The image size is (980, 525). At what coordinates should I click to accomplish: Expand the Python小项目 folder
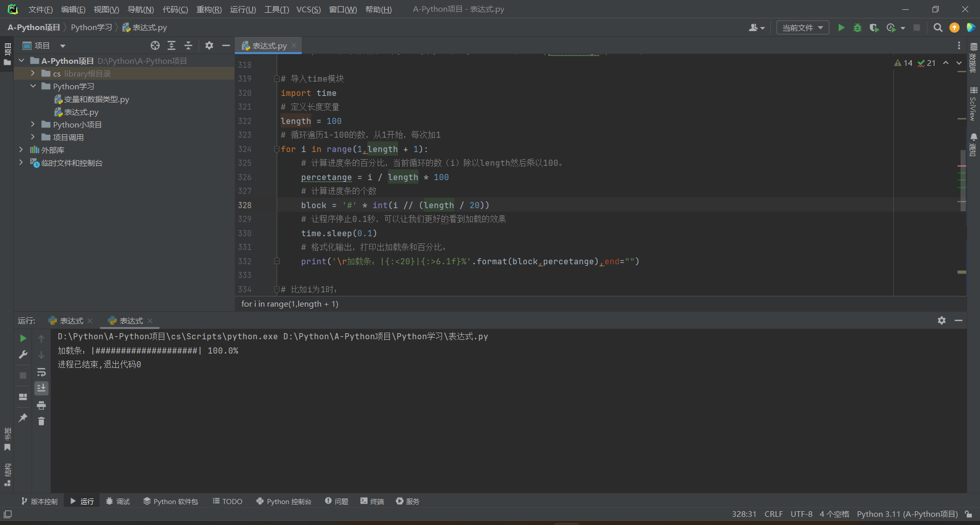33,124
